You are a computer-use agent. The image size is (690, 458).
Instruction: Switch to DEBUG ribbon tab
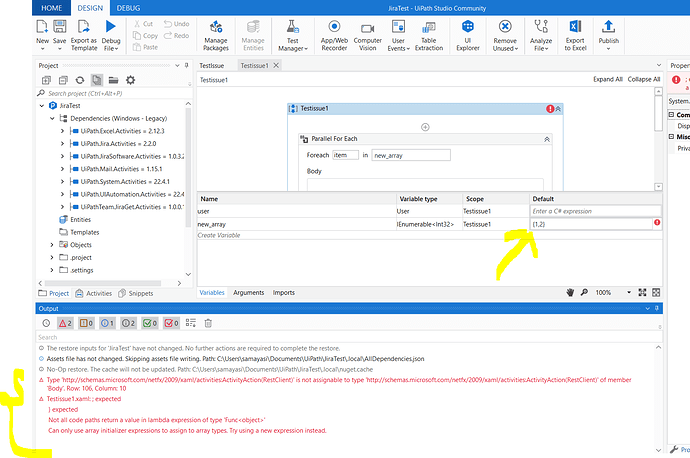128,8
